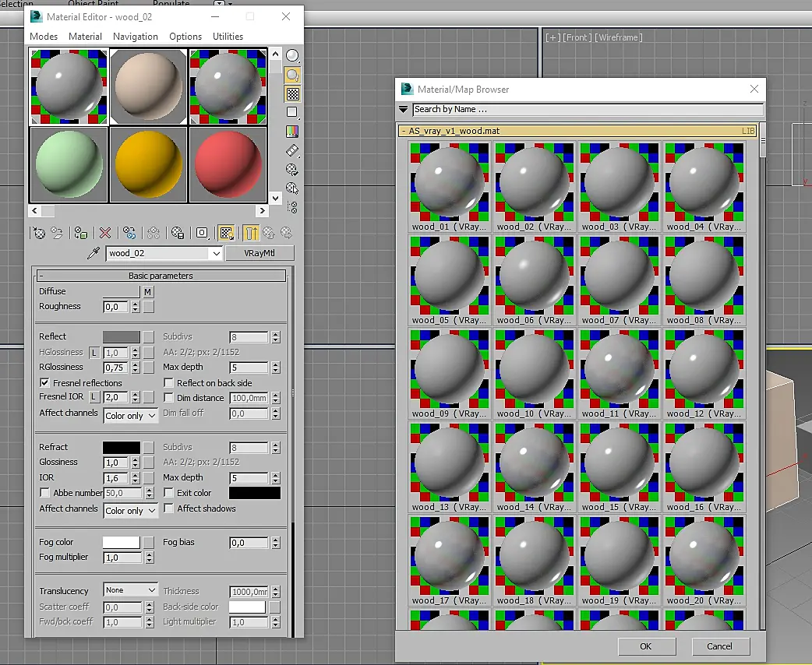Open the Sample Type sphere flyout
812x665 pixels.
[292, 55]
